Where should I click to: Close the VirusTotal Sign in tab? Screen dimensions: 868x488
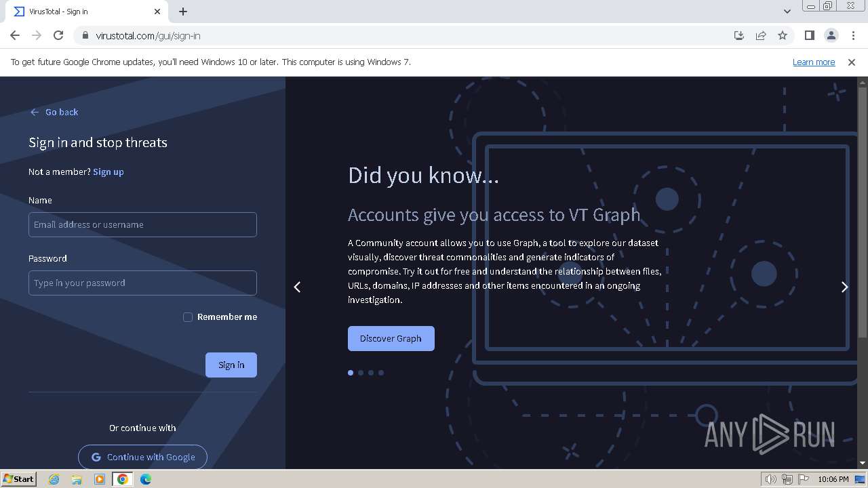pyautogui.click(x=157, y=12)
